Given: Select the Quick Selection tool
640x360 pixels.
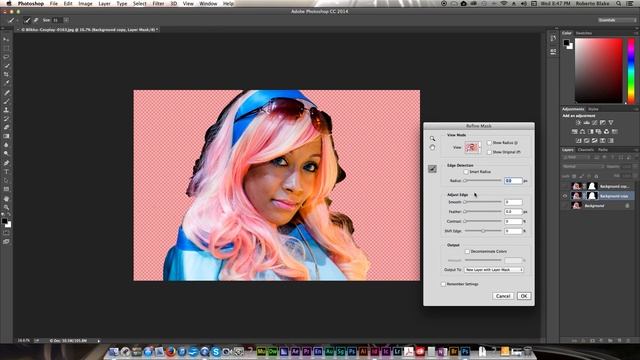Looking at the screenshot, I should pos(6,66).
